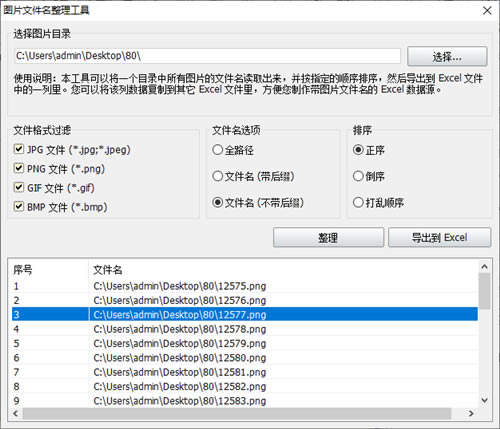The image size is (500, 429).
Task: Click the horizontal scroll left arrow
Action: (16, 413)
